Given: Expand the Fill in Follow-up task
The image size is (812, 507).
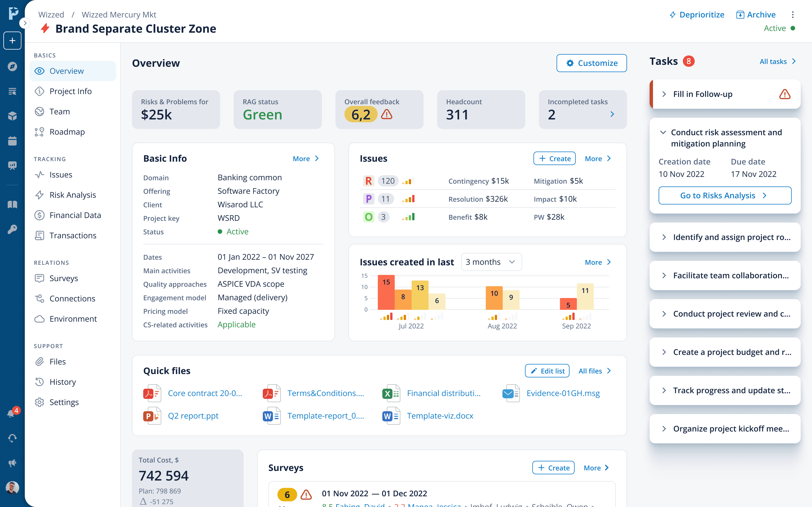Looking at the screenshot, I should (664, 94).
